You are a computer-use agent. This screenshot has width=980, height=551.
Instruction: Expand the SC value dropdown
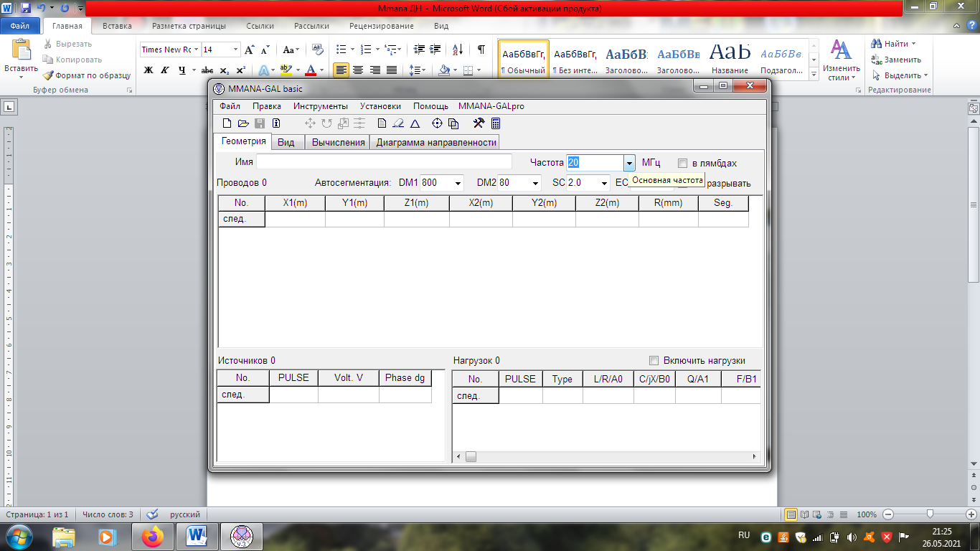point(604,183)
